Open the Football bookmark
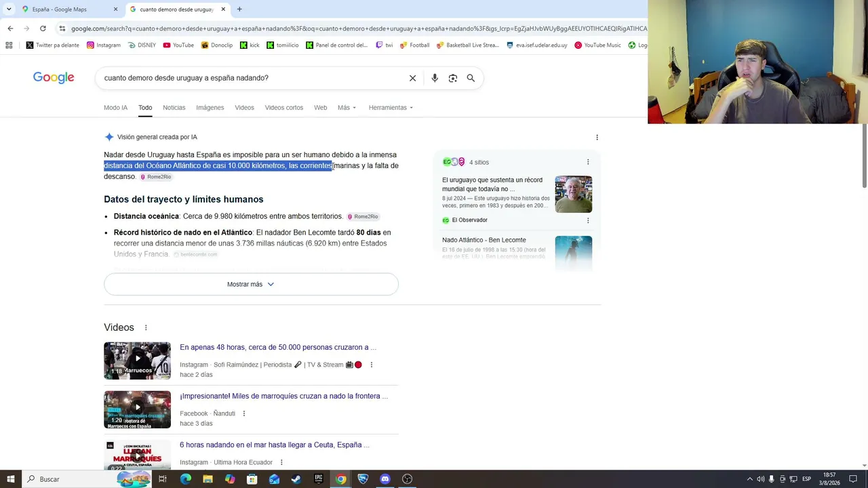Screen dimensions: 868x488 (x=415, y=45)
